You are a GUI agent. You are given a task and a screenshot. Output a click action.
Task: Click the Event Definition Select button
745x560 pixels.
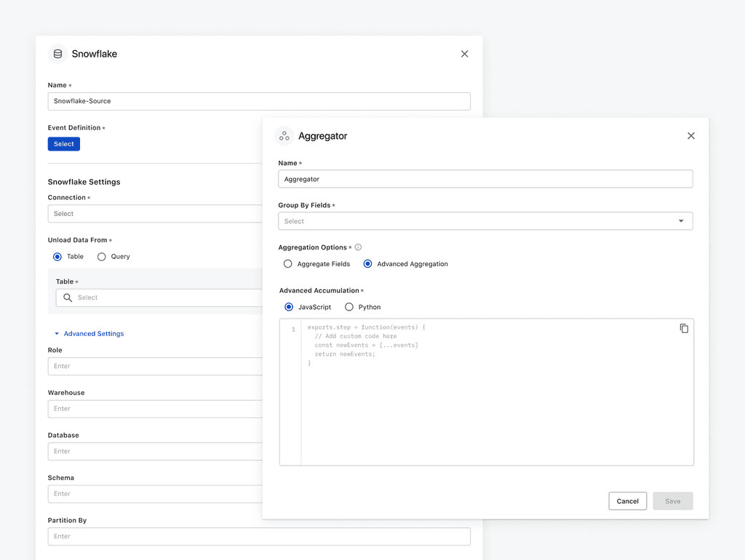click(64, 144)
